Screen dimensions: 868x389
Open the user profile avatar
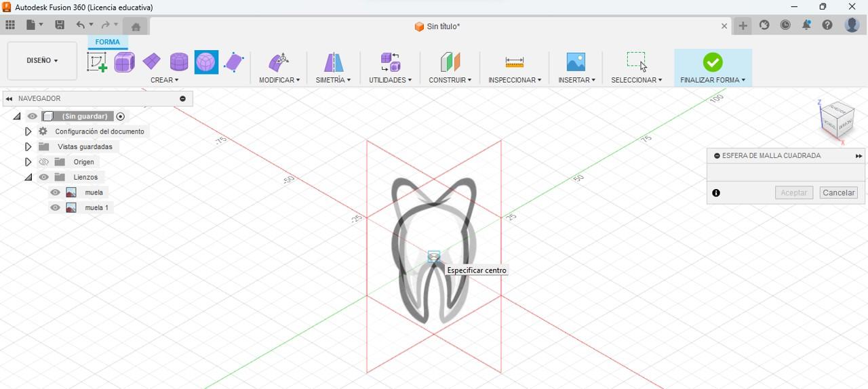tap(852, 25)
